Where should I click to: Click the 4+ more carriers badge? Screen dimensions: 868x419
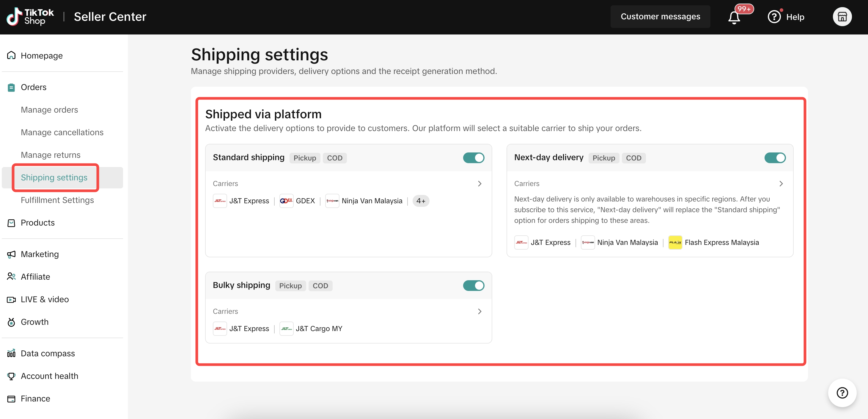point(421,201)
